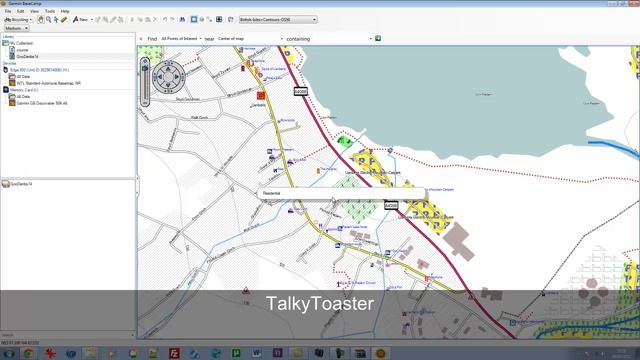Select the Zoom magnifier tool
The image size is (640, 360).
(49, 20)
